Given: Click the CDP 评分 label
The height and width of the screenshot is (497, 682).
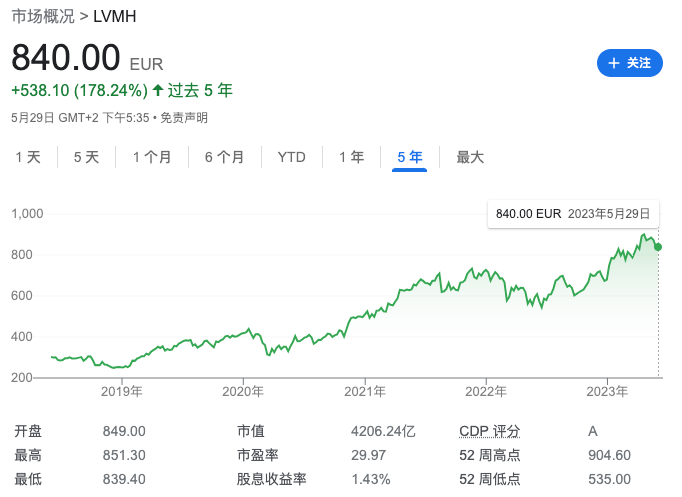Looking at the screenshot, I should (490, 431).
